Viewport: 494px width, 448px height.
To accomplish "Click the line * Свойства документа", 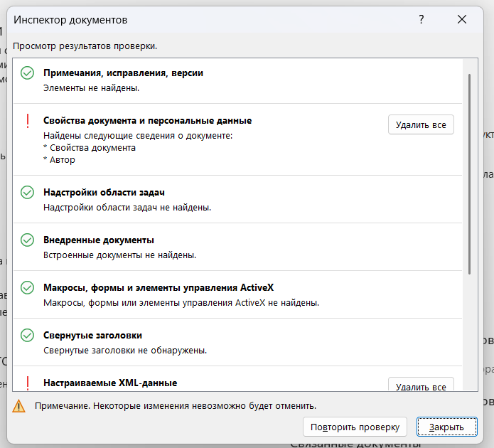I will tap(90, 148).
